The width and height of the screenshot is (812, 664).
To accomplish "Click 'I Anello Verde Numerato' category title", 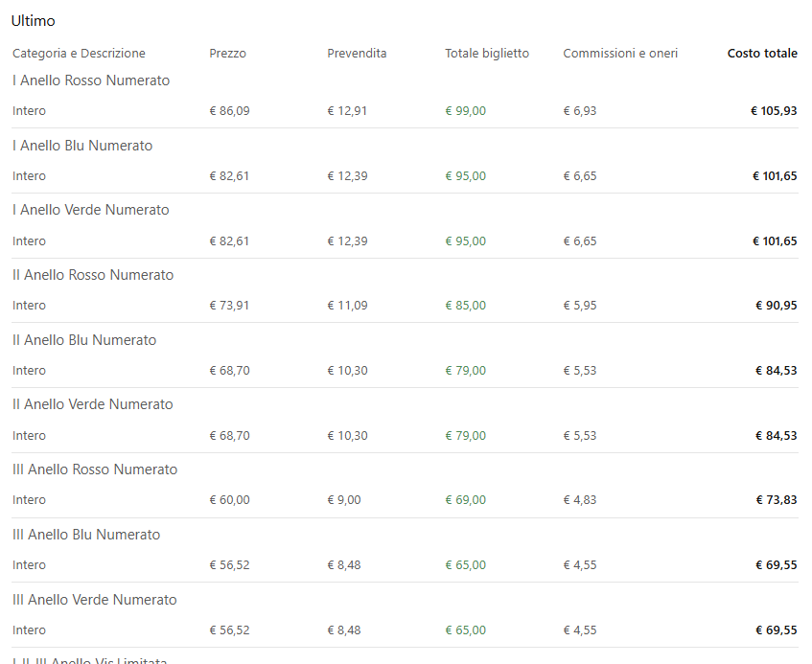I will click(x=91, y=210).
